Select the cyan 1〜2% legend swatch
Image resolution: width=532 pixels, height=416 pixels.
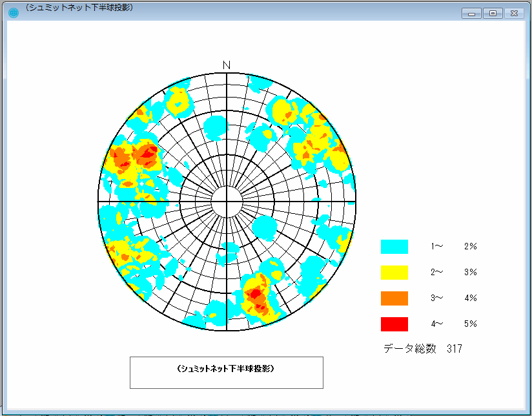click(394, 245)
